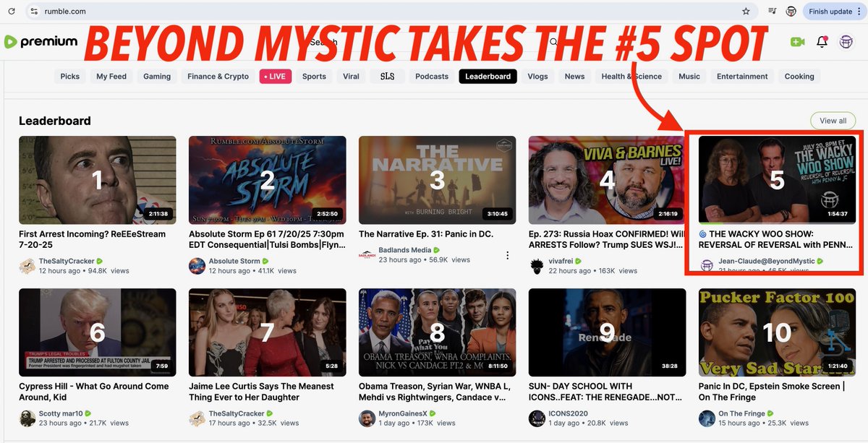Open the browser profile avatar icon
The height and width of the screenshot is (443, 868).
(x=791, y=12)
